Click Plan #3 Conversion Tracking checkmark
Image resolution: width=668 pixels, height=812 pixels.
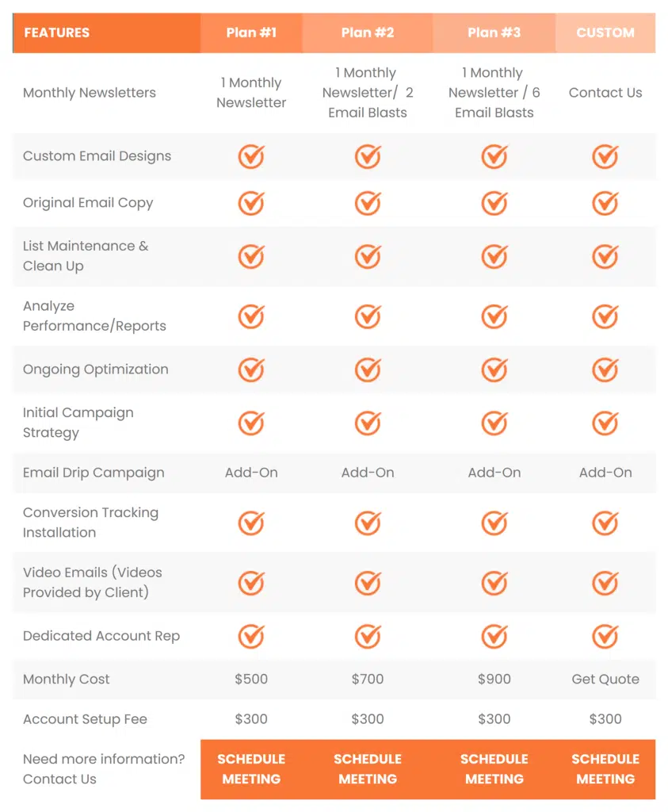point(494,523)
